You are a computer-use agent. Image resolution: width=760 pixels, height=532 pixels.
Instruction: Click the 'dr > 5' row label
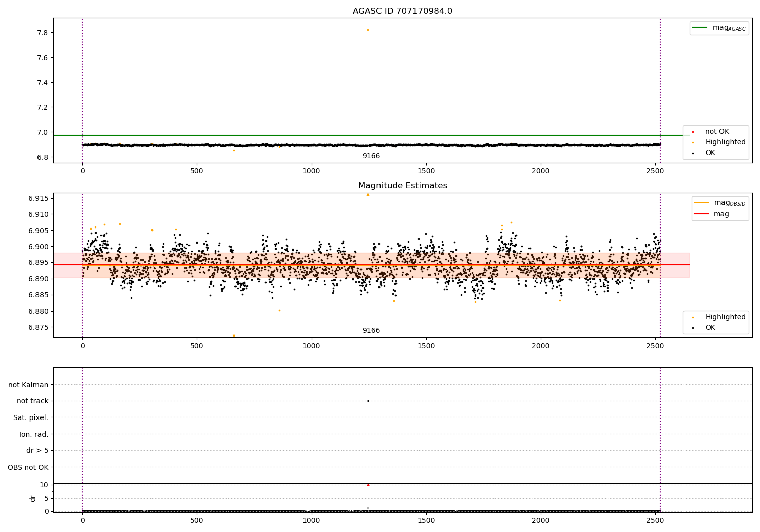(x=37, y=451)
